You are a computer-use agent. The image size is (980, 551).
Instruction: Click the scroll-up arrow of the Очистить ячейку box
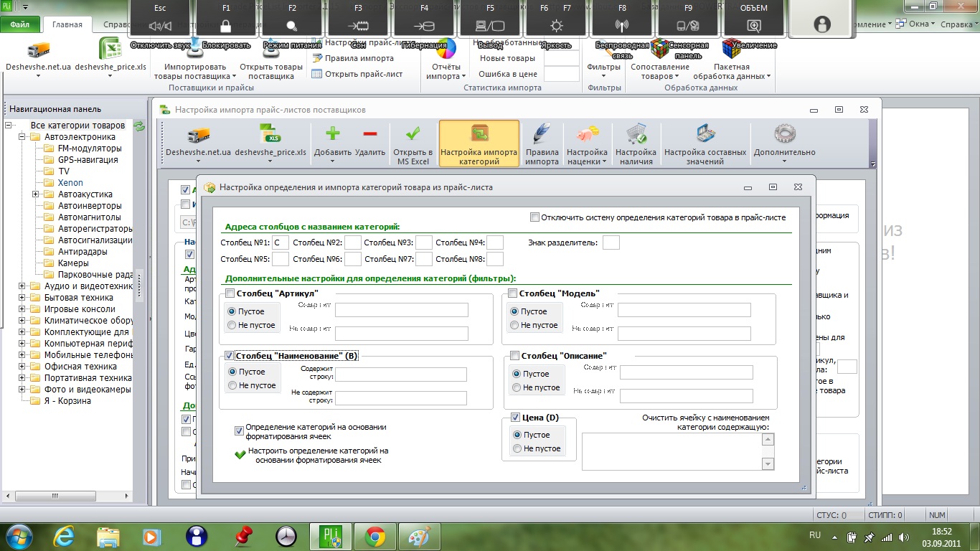(x=768, y=439)
